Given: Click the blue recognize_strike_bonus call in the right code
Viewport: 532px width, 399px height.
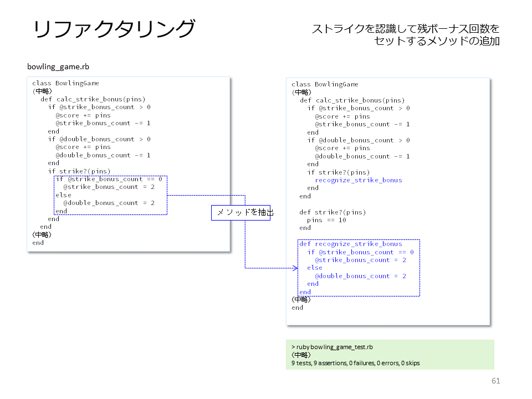Looking at the screenshot, I should pyautogui.click(x=359, y=180).
